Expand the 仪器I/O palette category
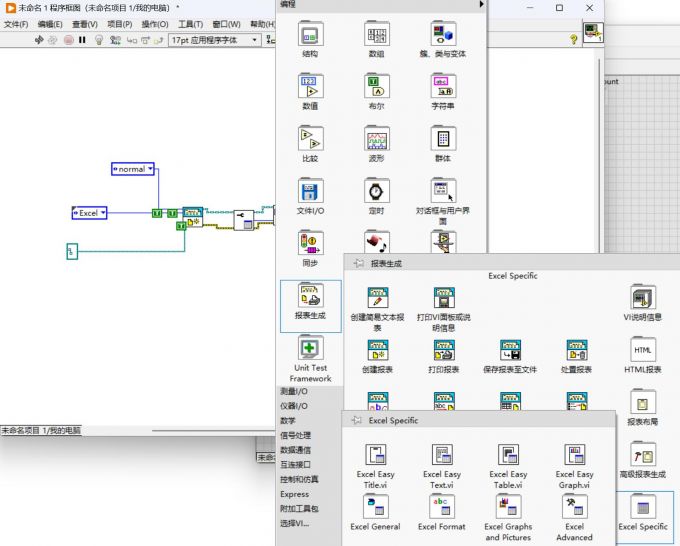The width and height of the screenshot is (680, 546). 294,405
